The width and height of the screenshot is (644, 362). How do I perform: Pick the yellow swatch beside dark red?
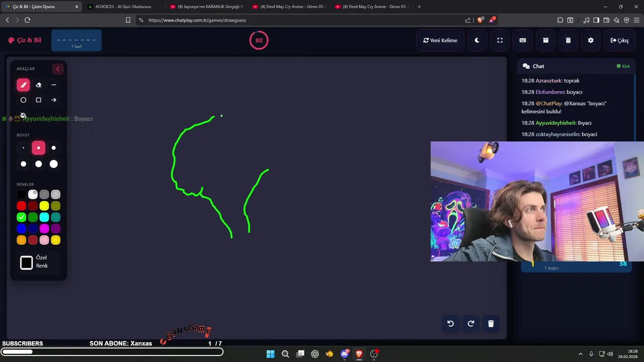pos(44,206)
